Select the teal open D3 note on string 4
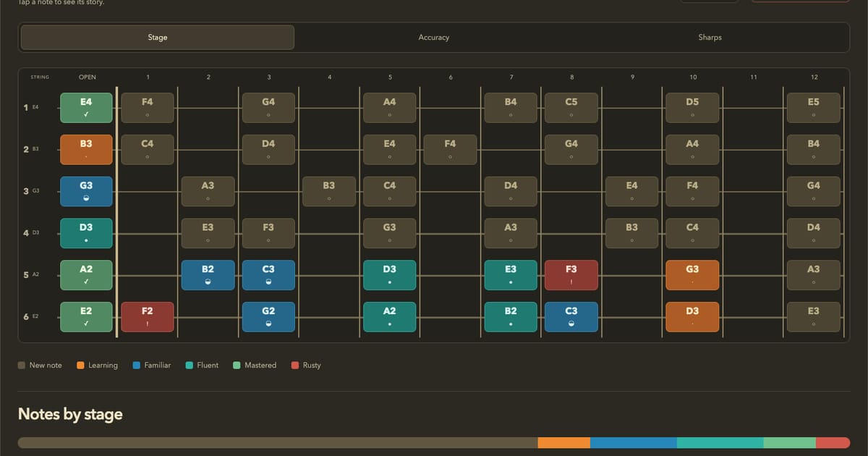The width and height of the screenshot is (868, 456). 87,233
